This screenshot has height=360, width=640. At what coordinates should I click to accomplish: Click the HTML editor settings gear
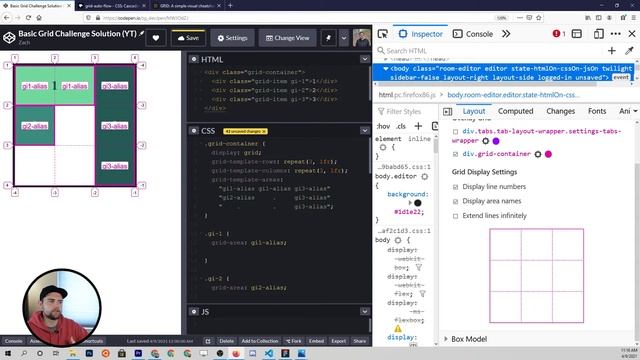click(193, 59)
